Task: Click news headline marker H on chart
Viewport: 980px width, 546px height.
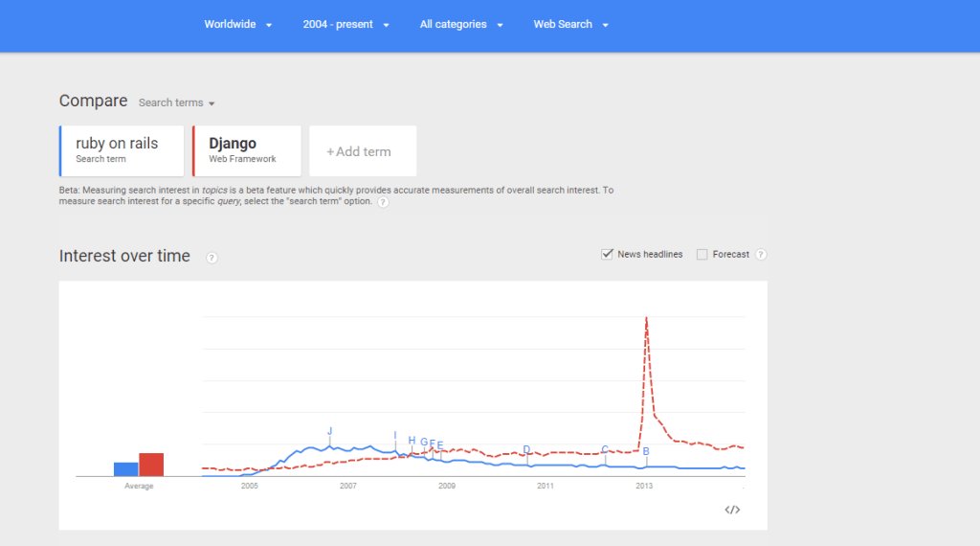Action: pyautogui.click(x=412, y=441)
